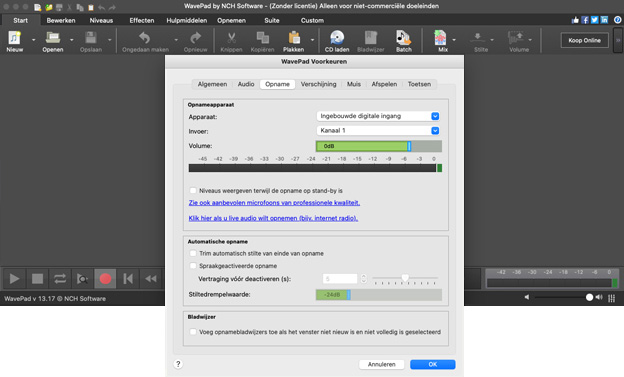Click the Opnieuw redo icon
Image resolution: width=624 pixels, height=377 pixels.
(x=195, y=38)
